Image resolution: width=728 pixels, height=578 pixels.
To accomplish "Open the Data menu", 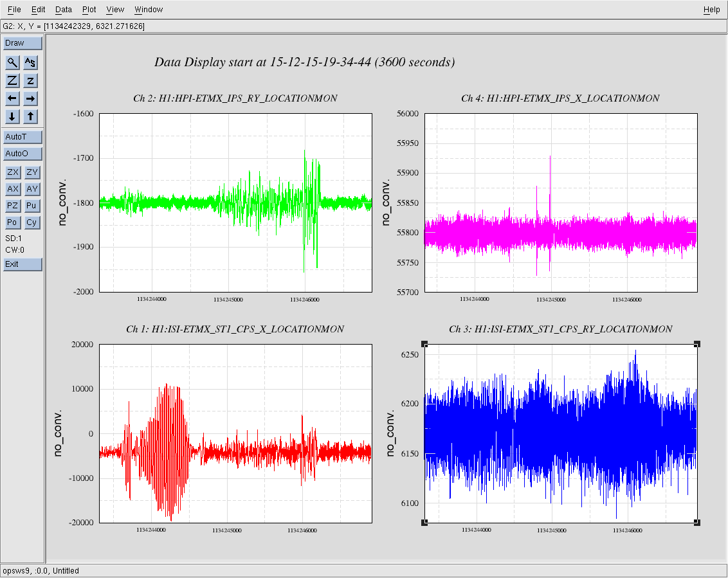I will pos(64,9).
